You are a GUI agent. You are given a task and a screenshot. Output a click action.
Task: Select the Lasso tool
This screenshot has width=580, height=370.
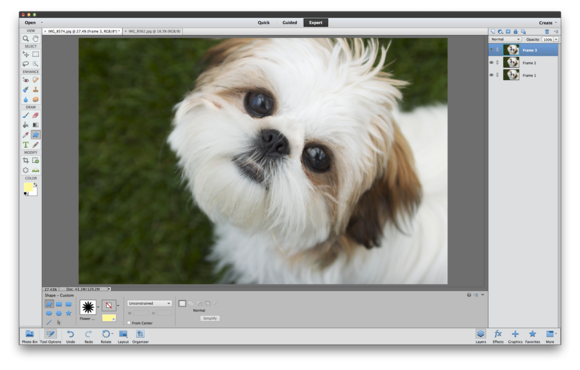(x=26, y=64)
